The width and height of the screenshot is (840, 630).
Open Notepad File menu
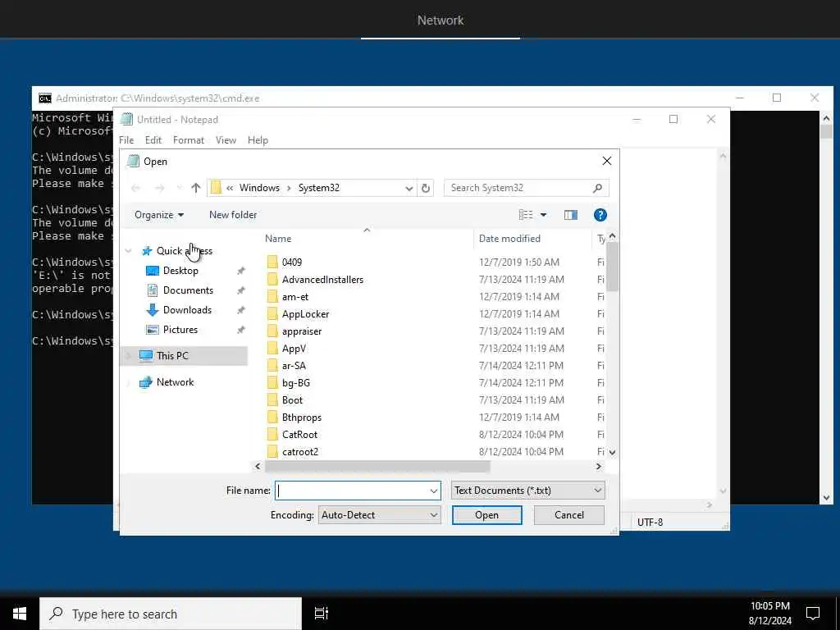click(126, 140)
